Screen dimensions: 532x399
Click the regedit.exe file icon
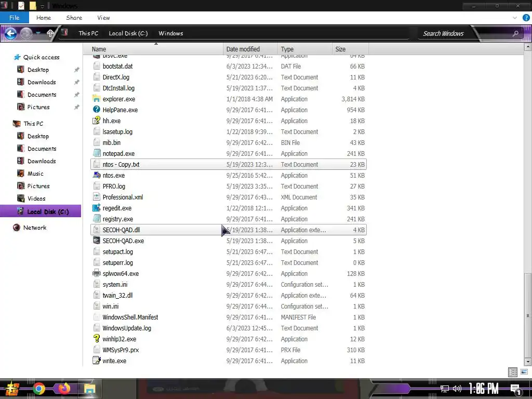(96, 208)
